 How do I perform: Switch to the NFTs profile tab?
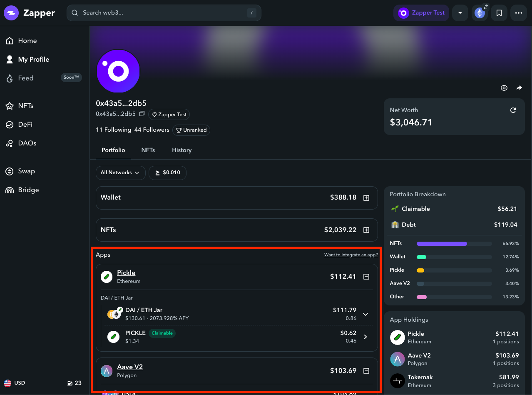[x=148, y=150]
